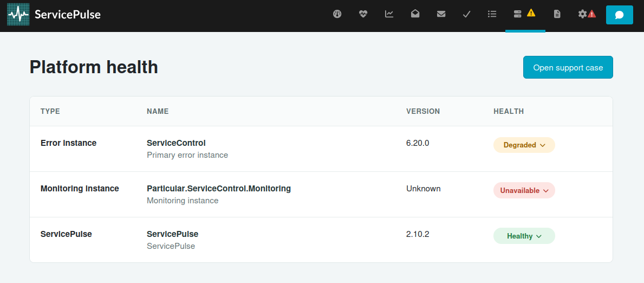The width and height of the screenshot is (644, 283).
Task: Select the Monitoring instance type cell
Action: point(80,189)
